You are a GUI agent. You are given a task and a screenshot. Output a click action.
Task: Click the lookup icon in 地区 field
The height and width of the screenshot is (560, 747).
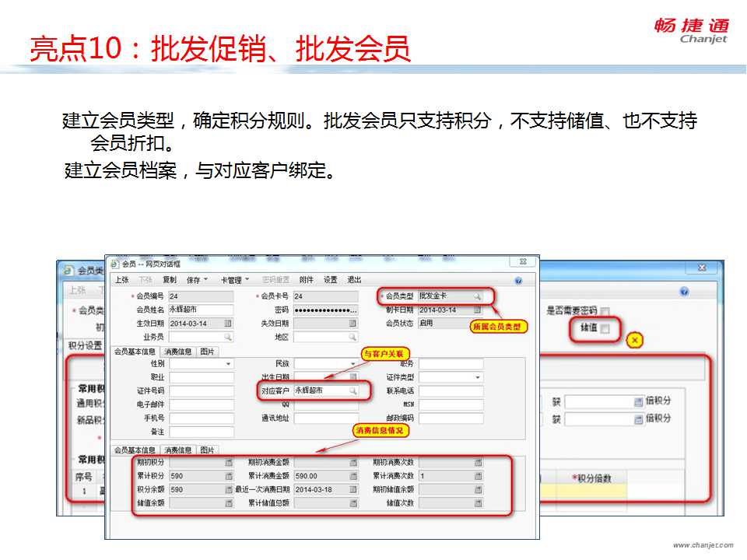click(352, 337)
